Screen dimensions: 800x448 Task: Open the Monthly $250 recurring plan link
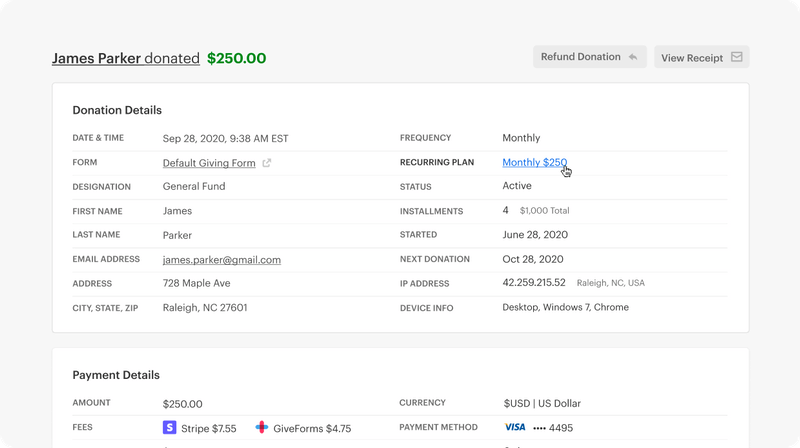534,162
